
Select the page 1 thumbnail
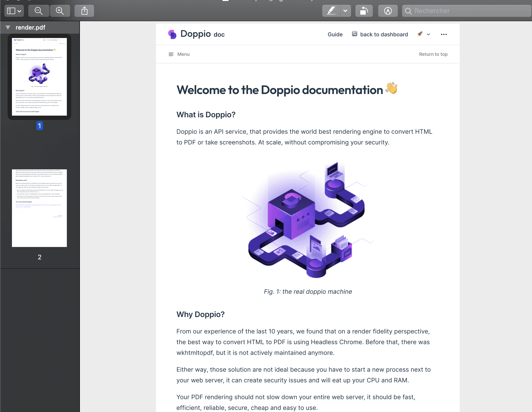39,77
